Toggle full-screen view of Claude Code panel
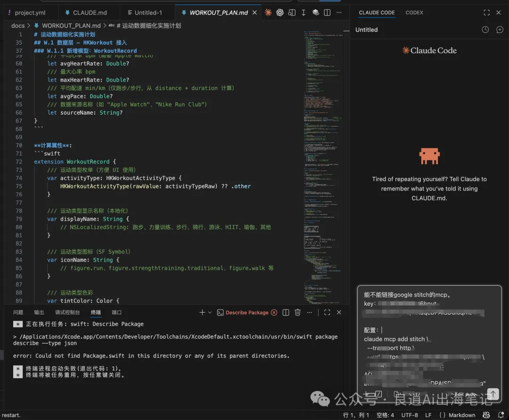The width and height of the screenshot is (509, 420). tap(487, 13)
